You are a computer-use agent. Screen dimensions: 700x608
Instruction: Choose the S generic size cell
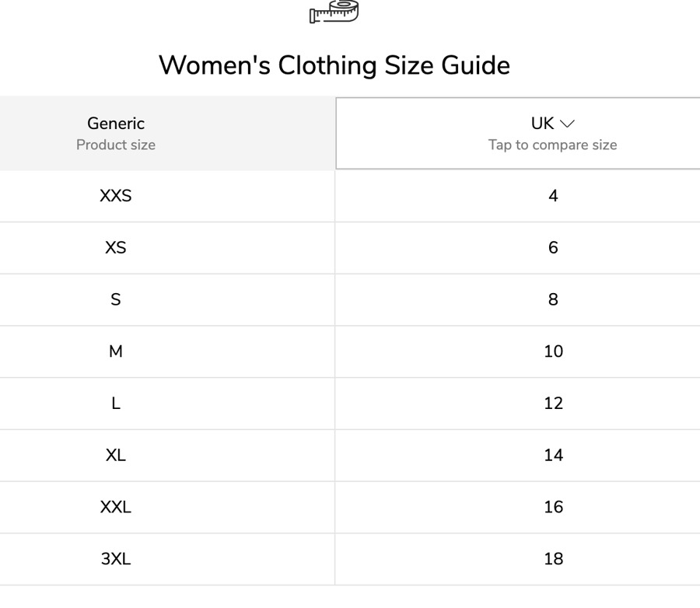(x=116, y=299)
